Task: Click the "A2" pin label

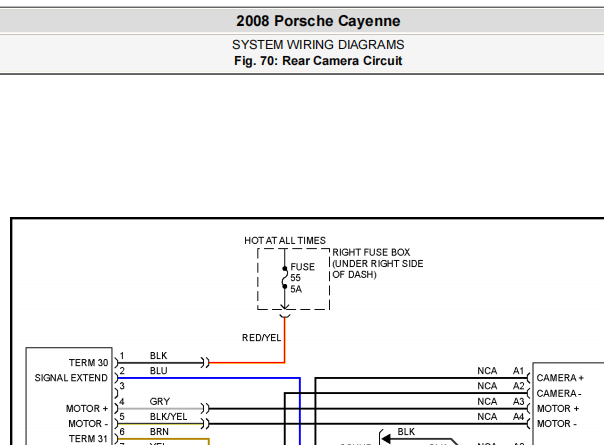Action: coord(518,386)
